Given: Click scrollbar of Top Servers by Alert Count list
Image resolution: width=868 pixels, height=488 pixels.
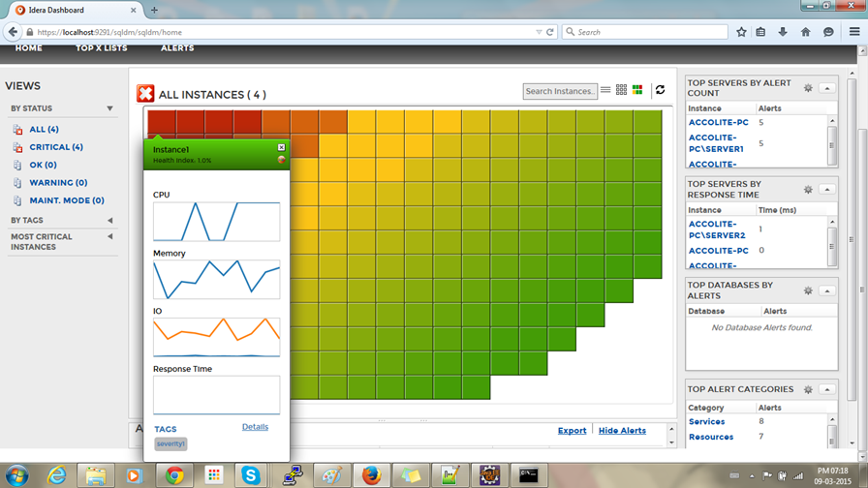Looking at the screenshot, I should click(x=831, y=141).
